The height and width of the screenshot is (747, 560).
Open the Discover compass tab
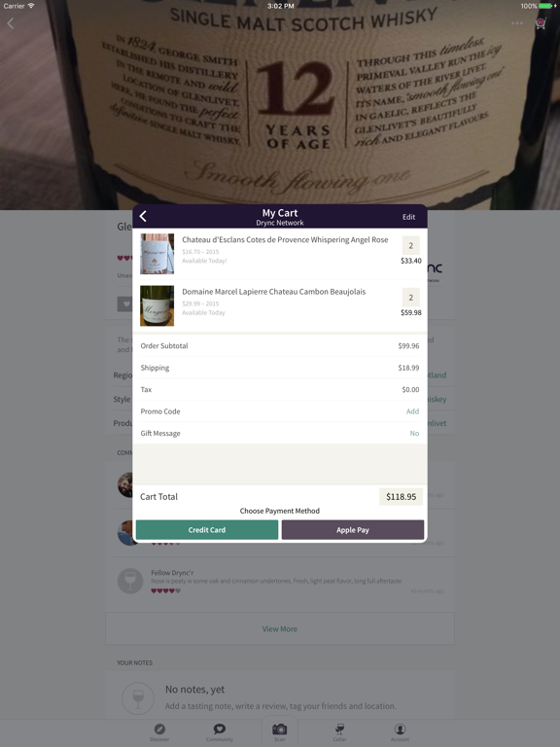pos(159,732)
